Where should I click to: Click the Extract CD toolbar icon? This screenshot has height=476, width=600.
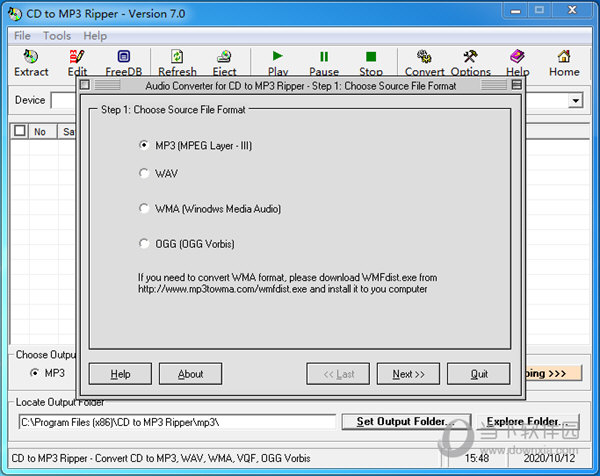pyautogui.click(x=31, y=63)
